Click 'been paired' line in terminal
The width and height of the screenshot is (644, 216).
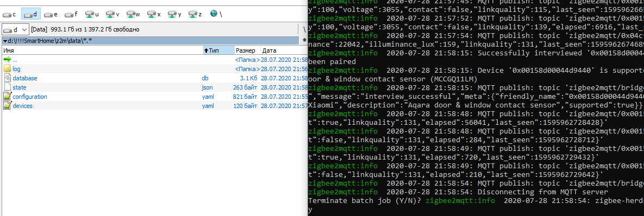coord(332,61)
